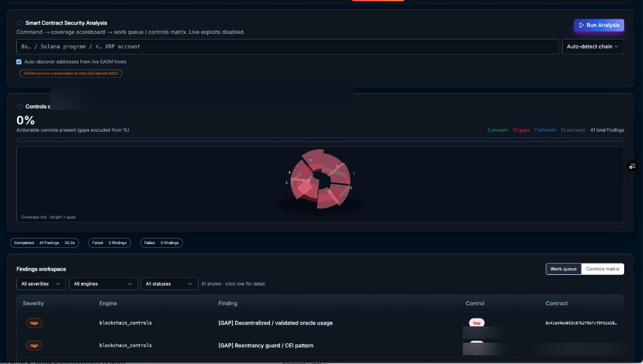This screenshot has height=364, width=643.
Task: Click the 7 inherent counter
Action: [544, 131]
